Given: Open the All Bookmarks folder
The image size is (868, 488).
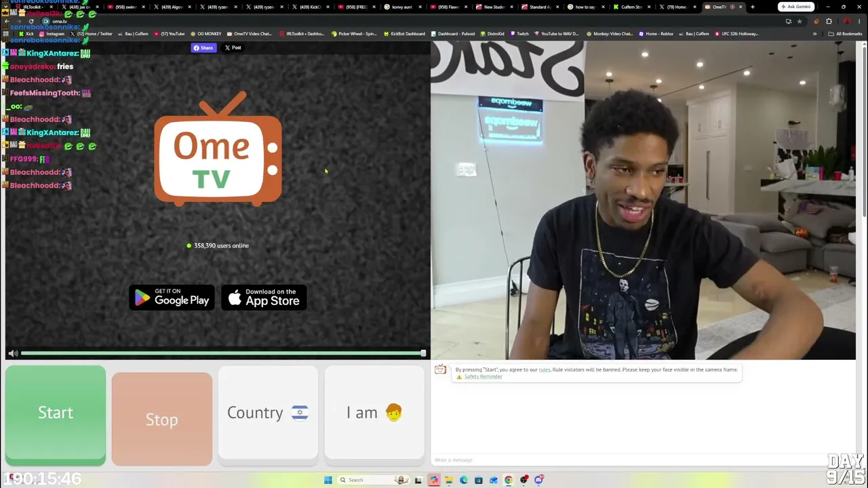Looking at the screenshot, I should [845, 34].
